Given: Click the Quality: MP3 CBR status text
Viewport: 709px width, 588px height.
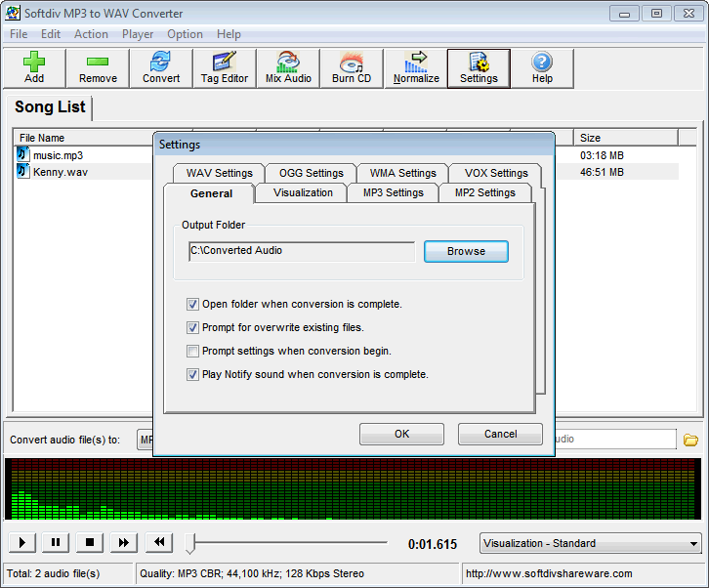Looking at the screenshot, I should pos(252,574).
